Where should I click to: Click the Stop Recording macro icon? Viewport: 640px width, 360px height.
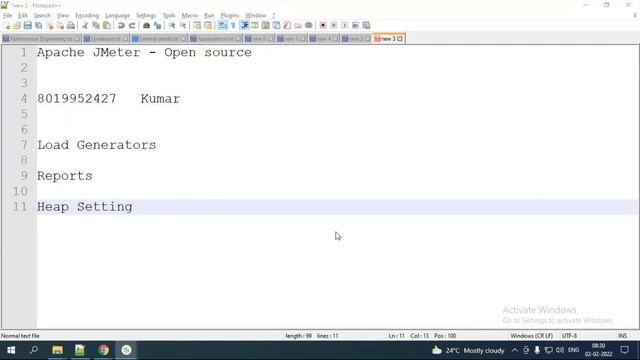click(334, 26)
